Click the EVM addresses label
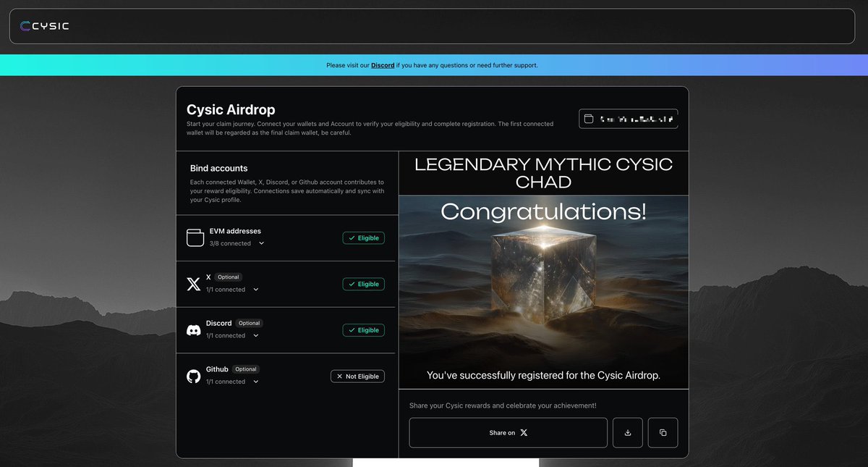This screenshot has width=868, height=467. click(x=235, y=231)
